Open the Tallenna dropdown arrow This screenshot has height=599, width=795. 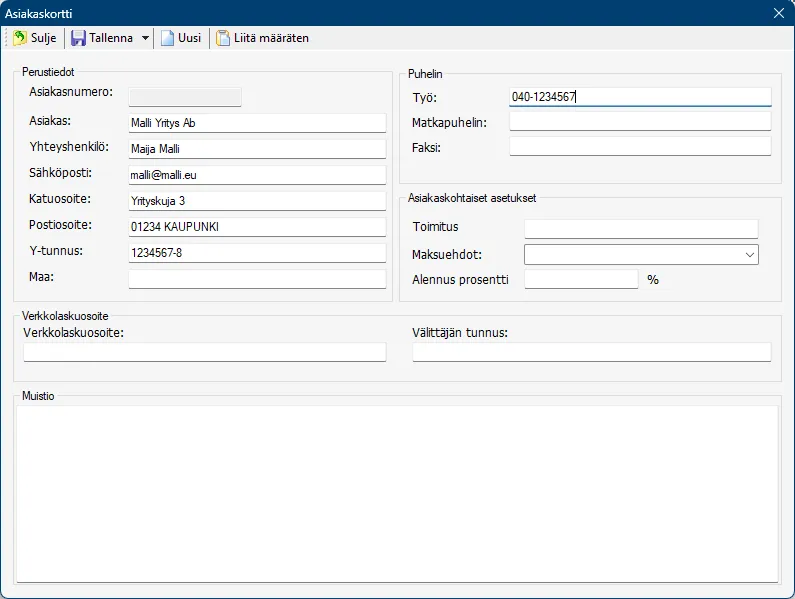click(x=146, y=38)
